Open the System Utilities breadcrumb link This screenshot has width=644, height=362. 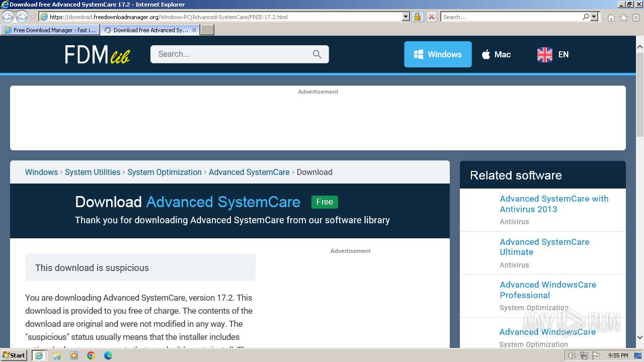click(93, 172)
